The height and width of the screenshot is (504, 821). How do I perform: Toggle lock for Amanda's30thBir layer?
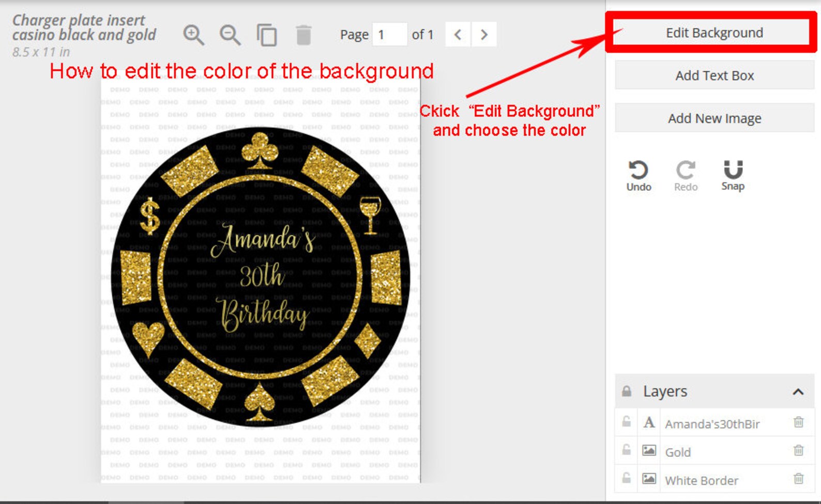click(626, 422)
